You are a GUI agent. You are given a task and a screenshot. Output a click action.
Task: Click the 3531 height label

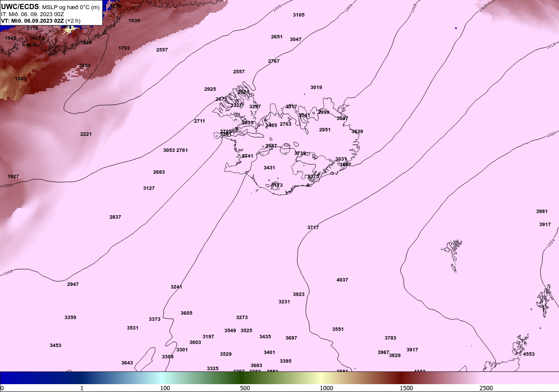pyautogui.click(x=133, y=328)
